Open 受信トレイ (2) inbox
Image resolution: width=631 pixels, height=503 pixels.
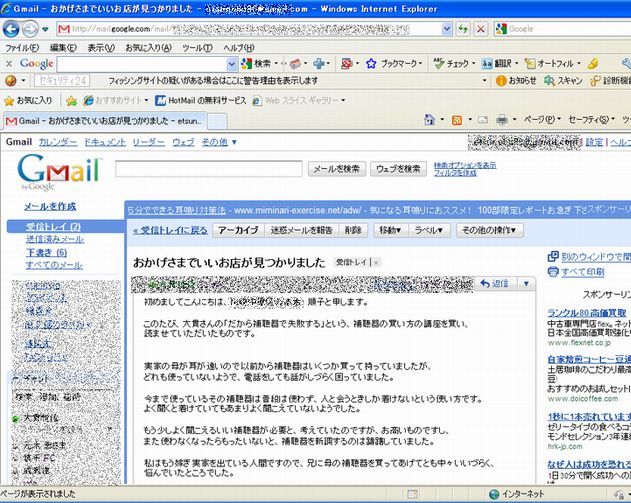pyautogui.click(x=53, y=227)
